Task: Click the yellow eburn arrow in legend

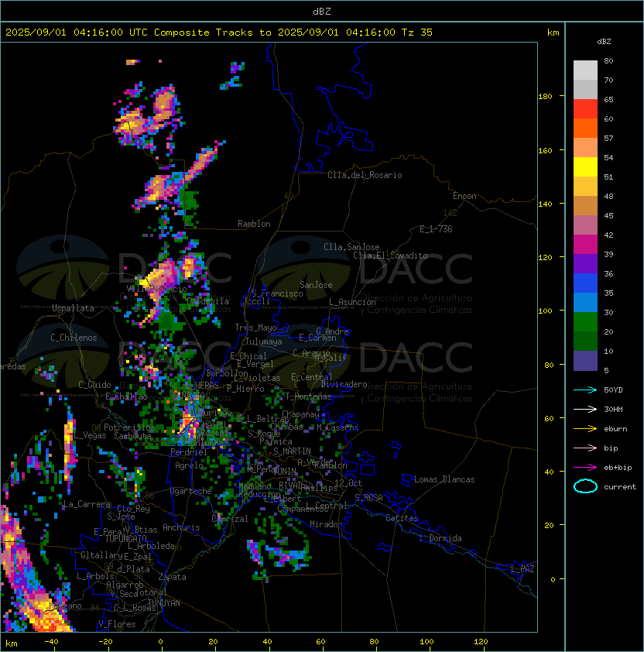Action: [585, 428]
